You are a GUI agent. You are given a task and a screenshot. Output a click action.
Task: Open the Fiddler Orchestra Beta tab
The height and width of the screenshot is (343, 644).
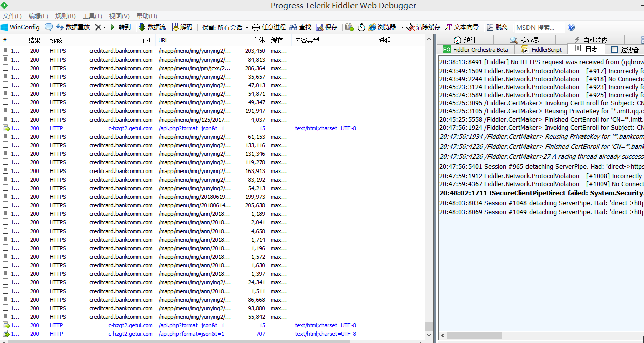point(476,50)
